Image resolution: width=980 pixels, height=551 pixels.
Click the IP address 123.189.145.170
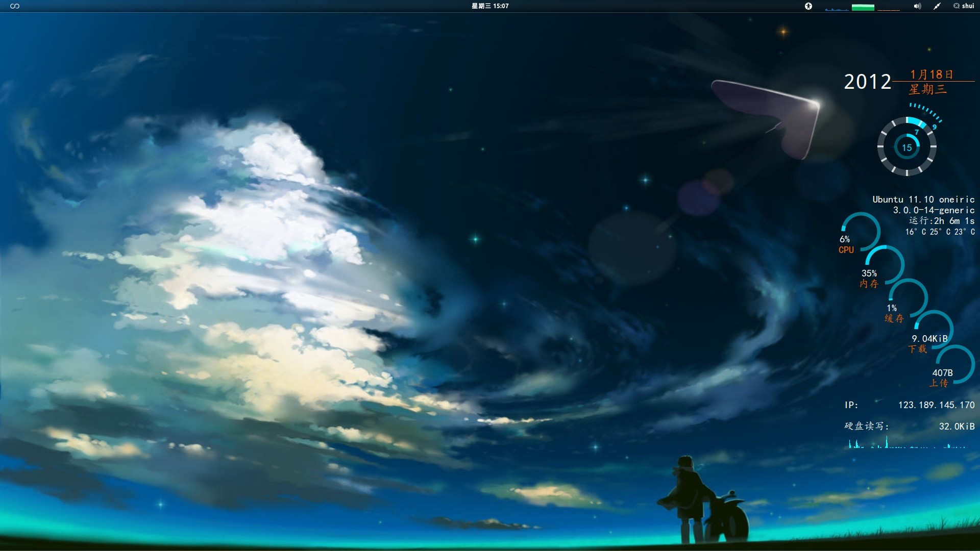937,405
